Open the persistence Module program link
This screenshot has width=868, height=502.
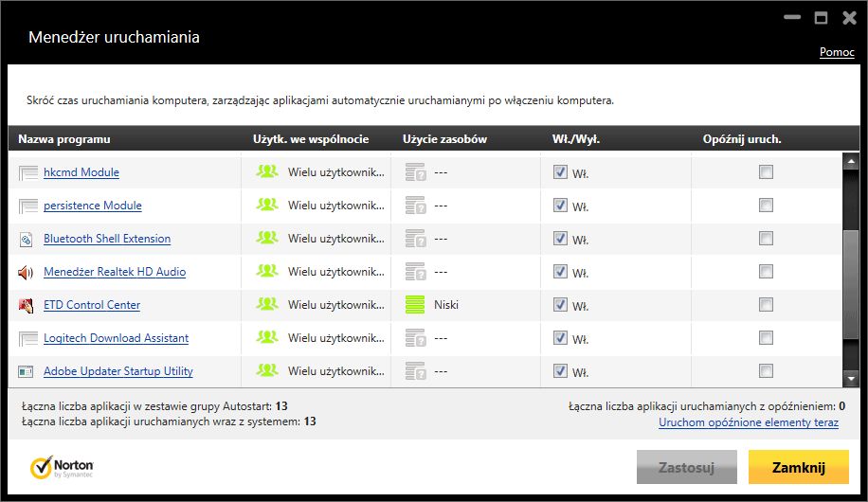point(93,206)
